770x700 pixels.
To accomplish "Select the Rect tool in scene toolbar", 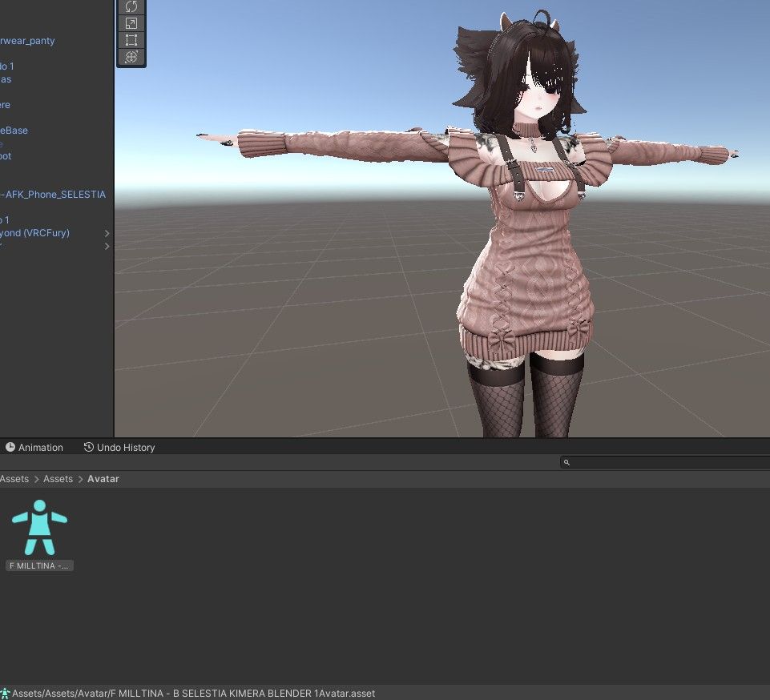I will 131,40.
